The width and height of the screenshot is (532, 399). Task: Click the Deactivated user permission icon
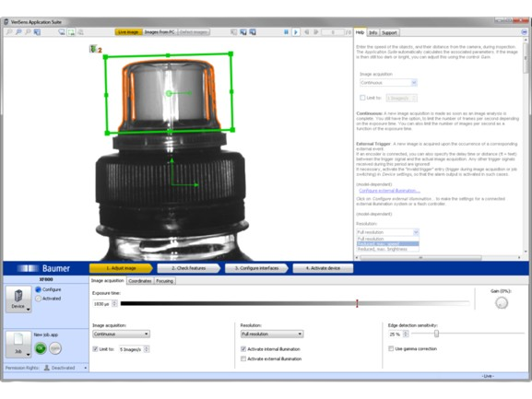pos(47,368)
